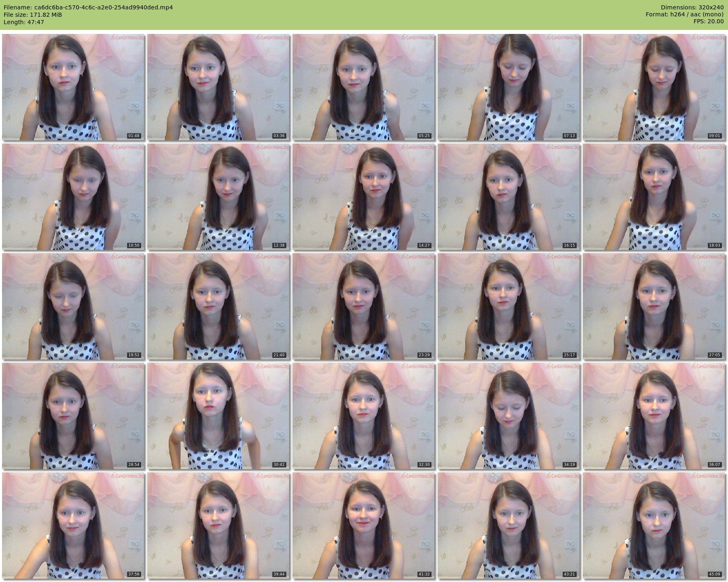The width and height of the screenshot is (728, 582).
Task: Pick the thumbnail at 16:15
Action: 509,197
